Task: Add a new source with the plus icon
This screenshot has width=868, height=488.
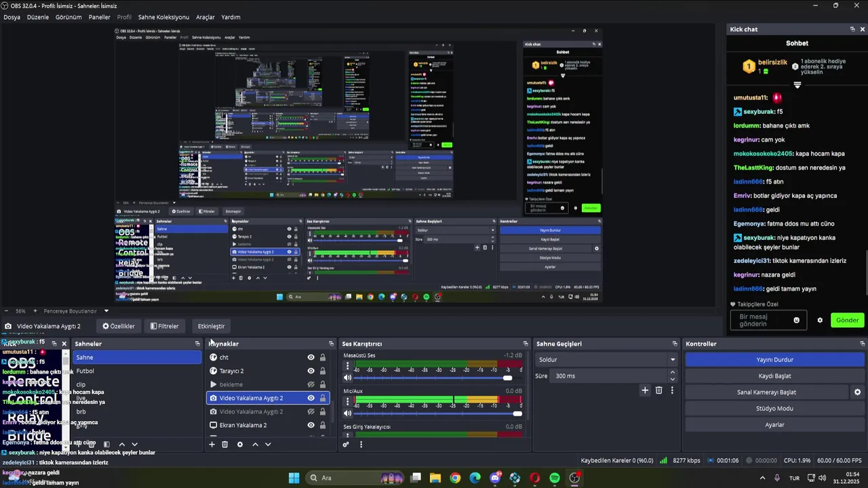Action: (x=212, y=445)
